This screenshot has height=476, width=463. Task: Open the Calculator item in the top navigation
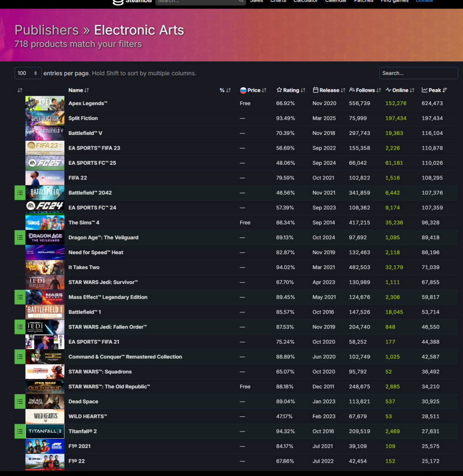click(305, 1)
